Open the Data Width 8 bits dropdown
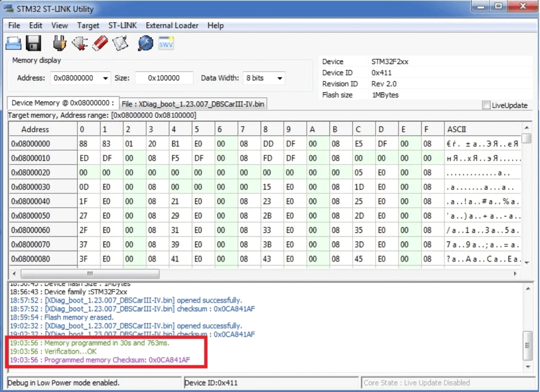The width and height of the screenshot is (540, 392). (264, 78)
